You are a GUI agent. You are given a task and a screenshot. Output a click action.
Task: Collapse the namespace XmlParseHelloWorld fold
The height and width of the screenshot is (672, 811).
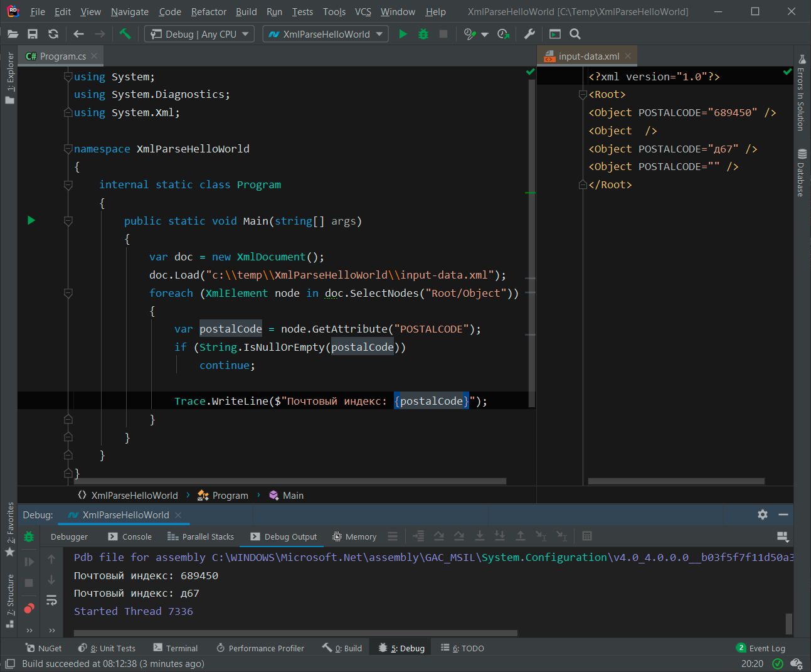point(68,149)
